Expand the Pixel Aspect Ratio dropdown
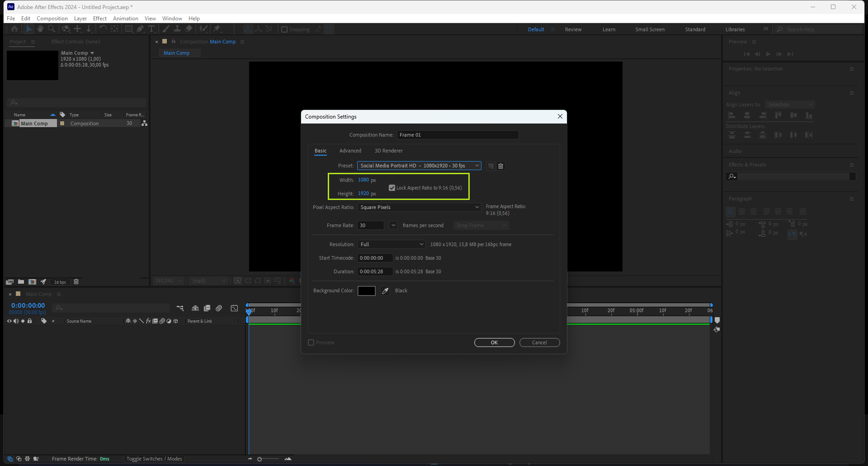 pos(419,207)
